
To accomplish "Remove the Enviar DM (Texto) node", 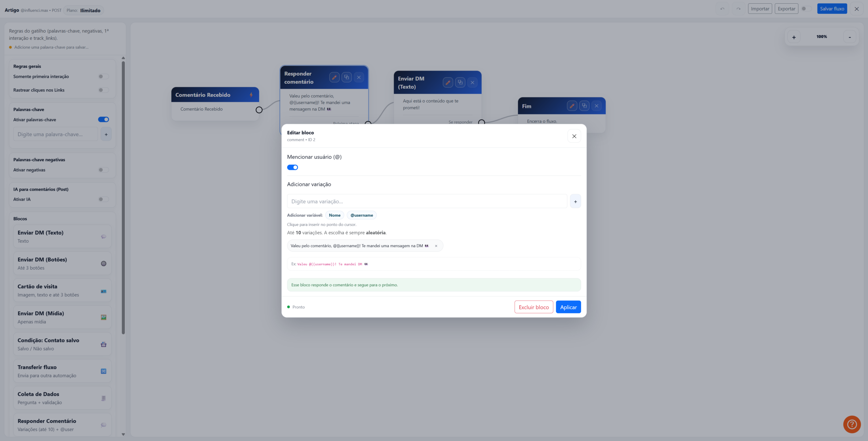I will point(472,82).
